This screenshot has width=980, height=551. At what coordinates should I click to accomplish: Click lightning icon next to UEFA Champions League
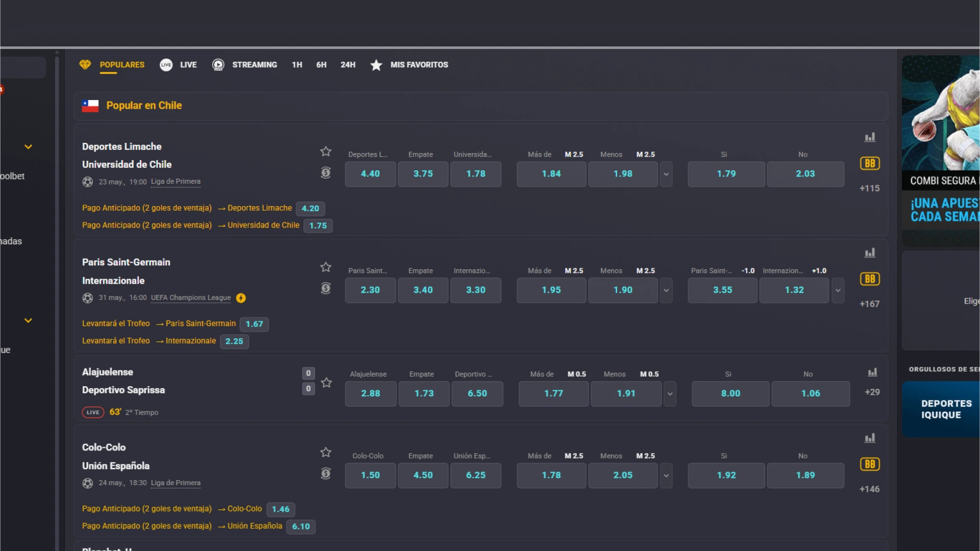(241, 298)
